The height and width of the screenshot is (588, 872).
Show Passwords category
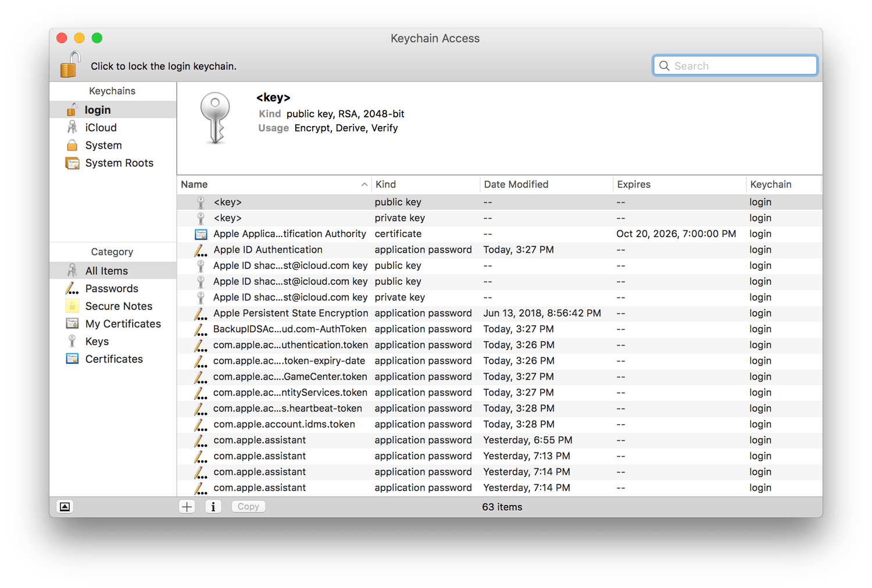(112, 289)
